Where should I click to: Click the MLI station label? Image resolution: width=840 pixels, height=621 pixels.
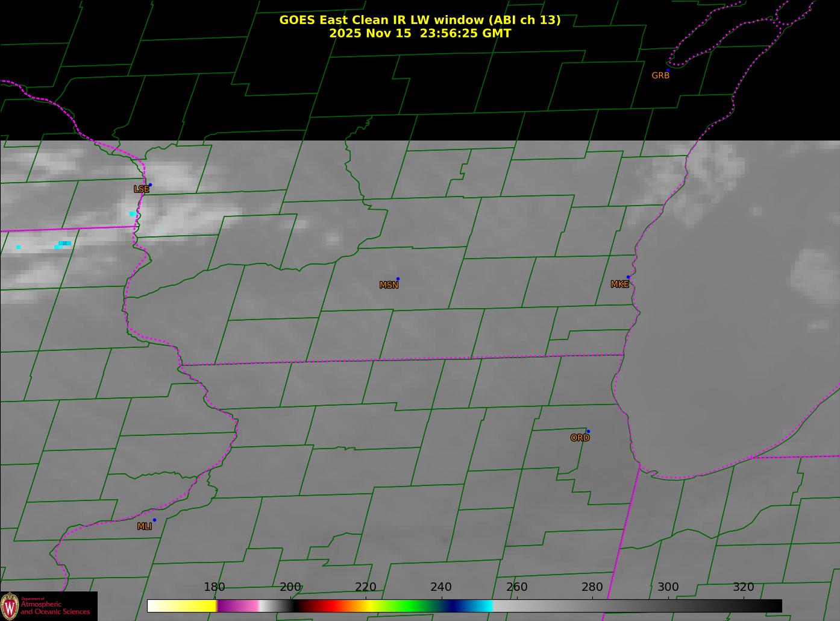(x=145, y=526)
